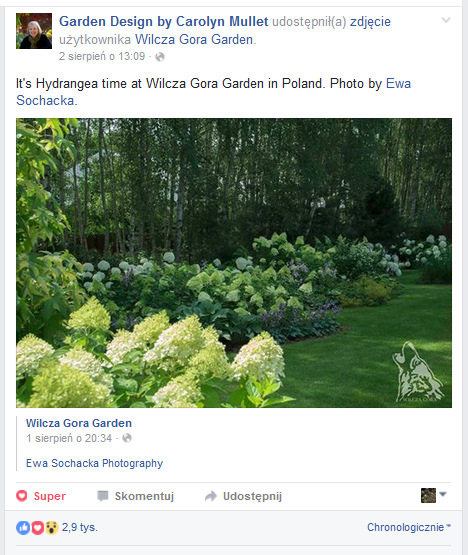Screen dimensions: 468x555
Task: Open Ewa Sochacka's profile link
Action: [x=213, y=92]
